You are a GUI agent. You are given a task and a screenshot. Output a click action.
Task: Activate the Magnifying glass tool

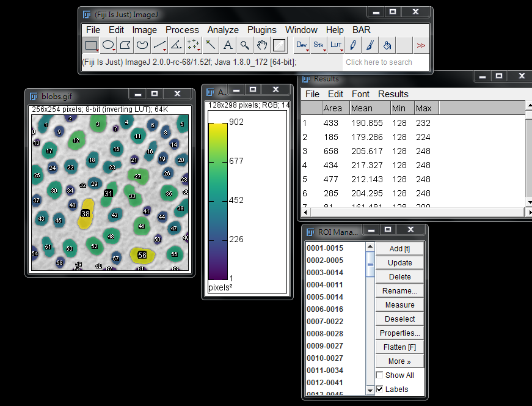tap(245, 45)
